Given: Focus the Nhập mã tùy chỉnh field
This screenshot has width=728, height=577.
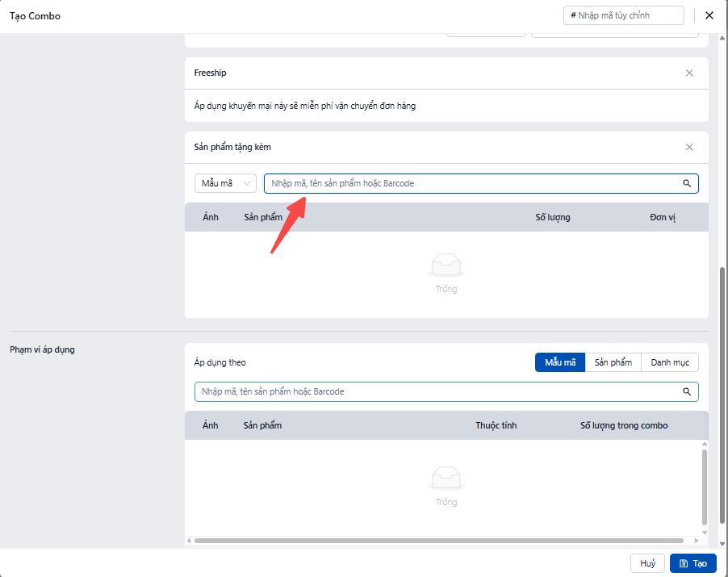Looking at the screenshot, I should point(624,15).
